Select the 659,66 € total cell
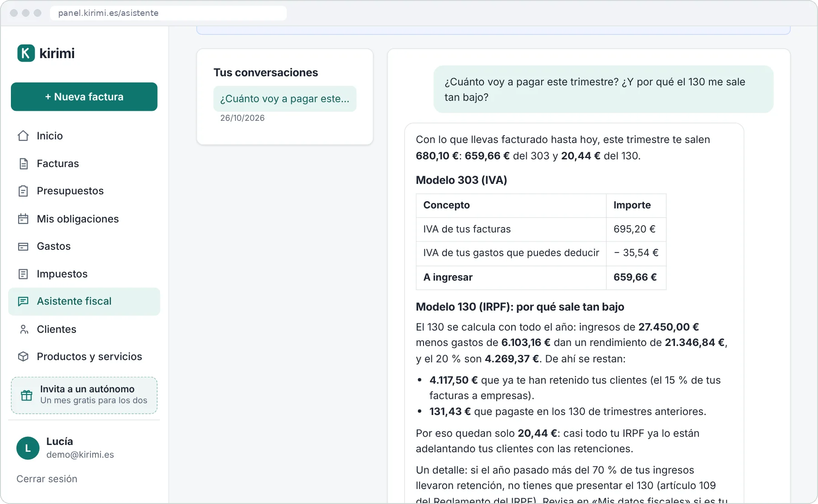This screenshot has height=504, width=818. 636,277
